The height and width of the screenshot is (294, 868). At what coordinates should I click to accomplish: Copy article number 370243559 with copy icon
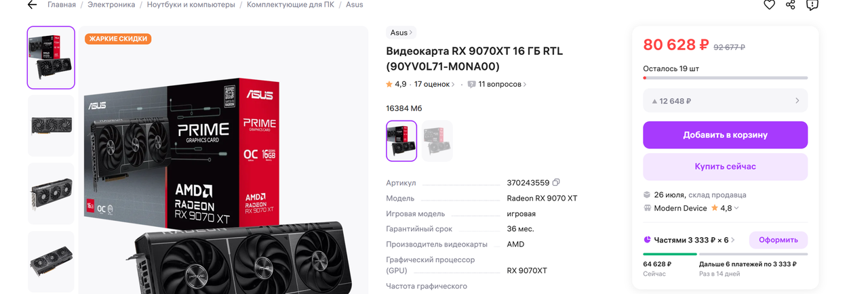point(556,182)
